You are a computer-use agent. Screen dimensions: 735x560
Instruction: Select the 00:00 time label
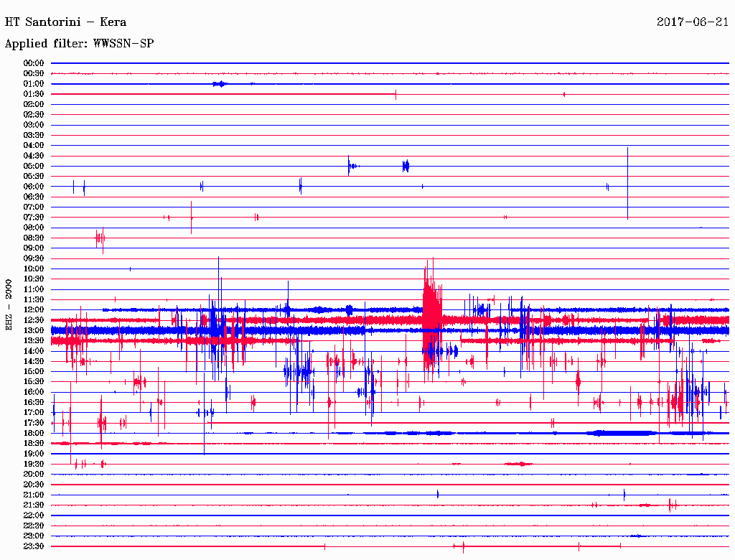(33, 63)
